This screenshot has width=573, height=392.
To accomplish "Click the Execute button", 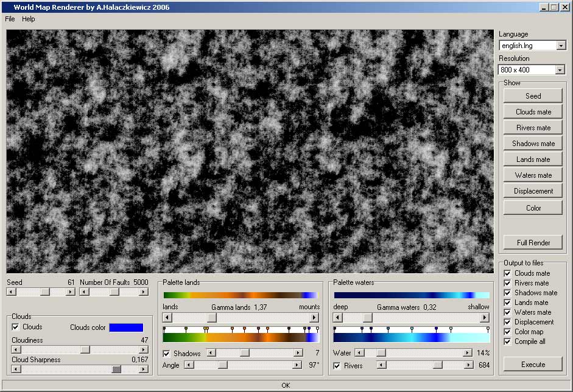I will [533, 364].
